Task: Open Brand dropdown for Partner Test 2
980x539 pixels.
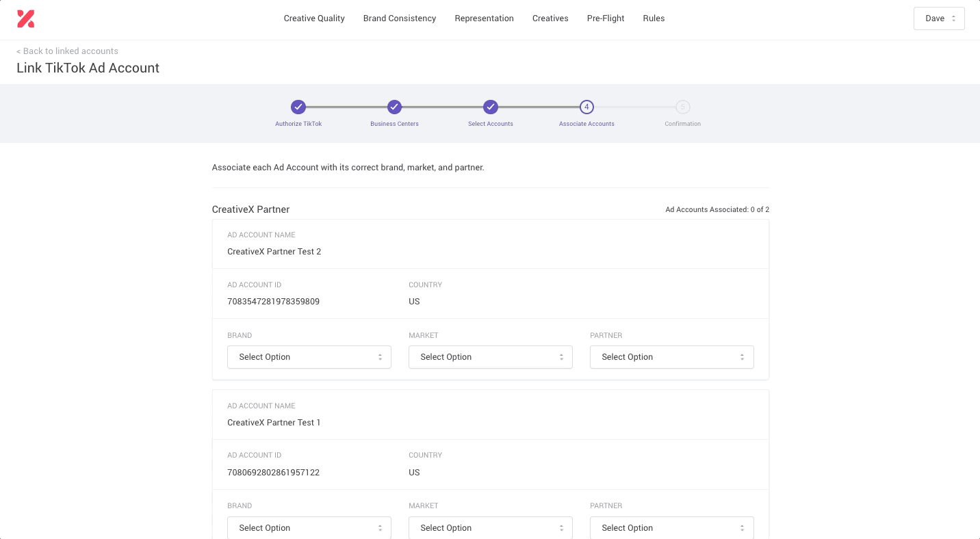Action: coord(309,357)
